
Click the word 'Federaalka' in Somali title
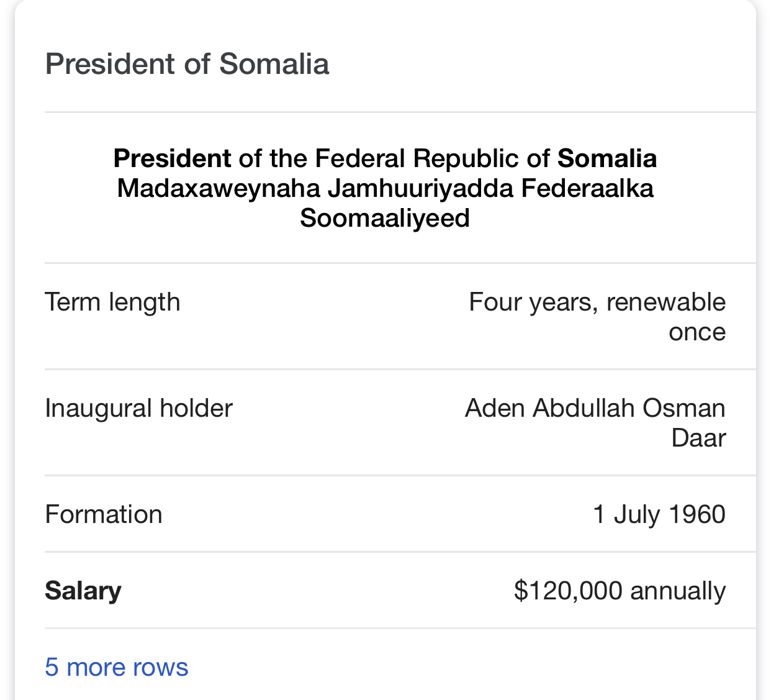(x=587, y=188)
